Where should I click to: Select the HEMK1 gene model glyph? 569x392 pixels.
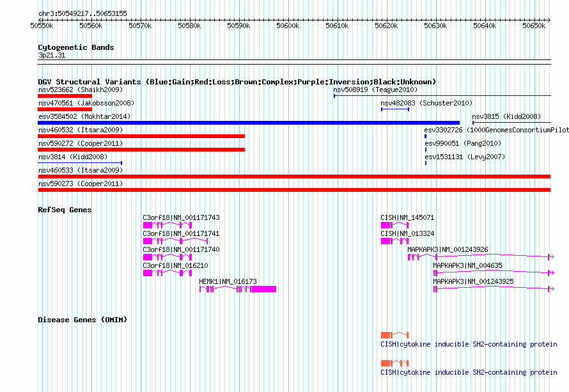click(x=238, y=289)
